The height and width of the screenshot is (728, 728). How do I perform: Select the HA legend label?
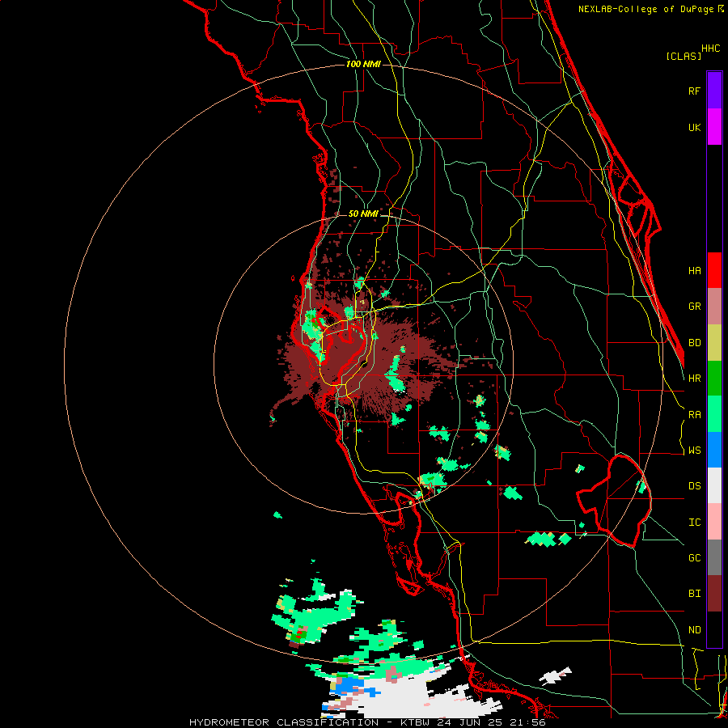(x=694, y=271)
